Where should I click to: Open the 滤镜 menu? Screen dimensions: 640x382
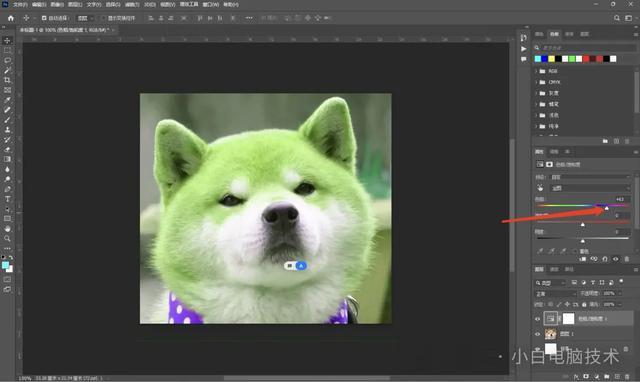[132, 4]
